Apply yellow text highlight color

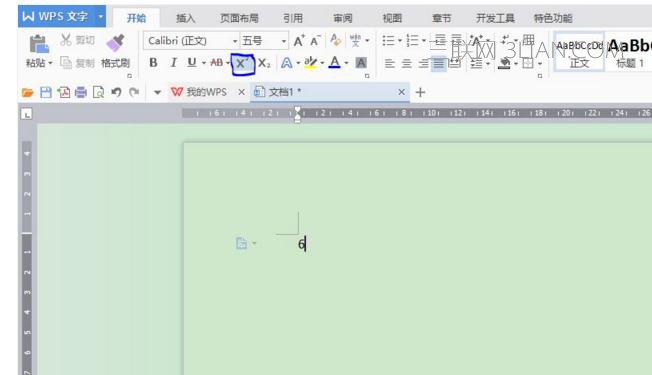[311, 63]
